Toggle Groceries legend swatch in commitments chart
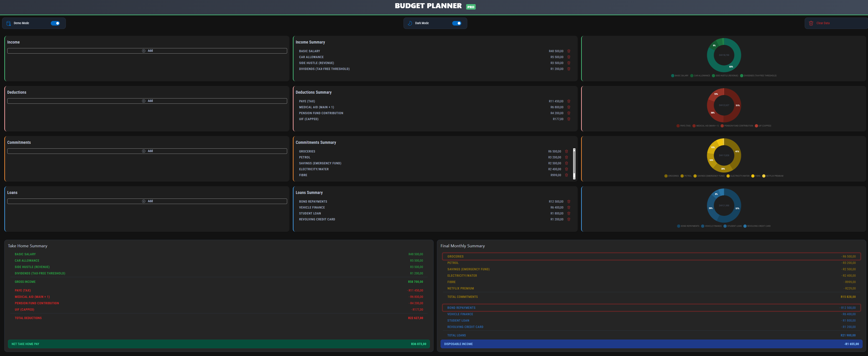The height and width of the screenshot is (356, 868). pyautogui.click(x=666, y=176)
